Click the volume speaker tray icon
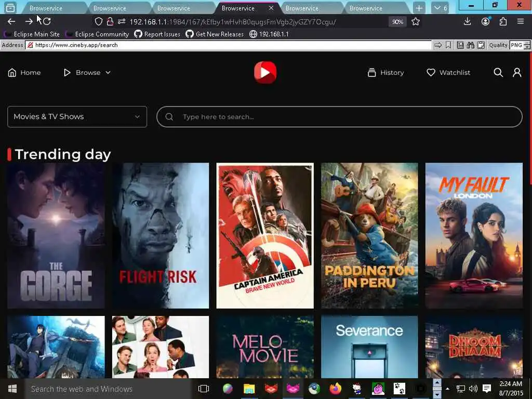532x399 pixels. coord(473,389)
